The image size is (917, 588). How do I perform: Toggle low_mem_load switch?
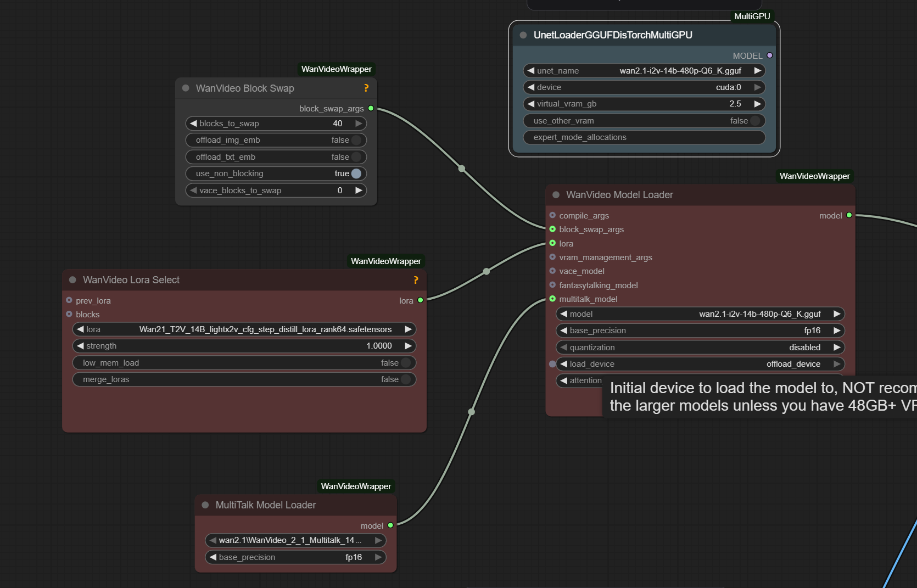click(x=406, y=363)
